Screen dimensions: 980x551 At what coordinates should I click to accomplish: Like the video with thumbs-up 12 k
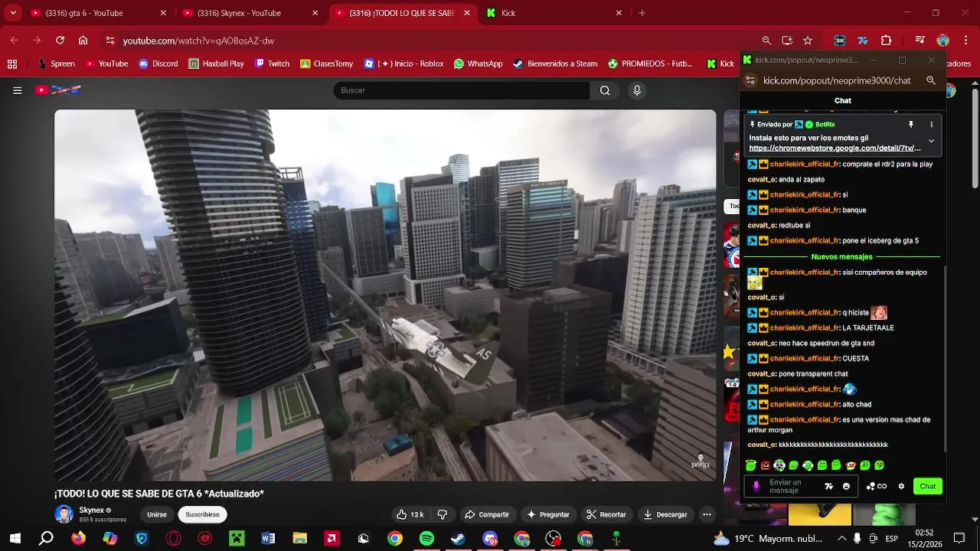410,514
